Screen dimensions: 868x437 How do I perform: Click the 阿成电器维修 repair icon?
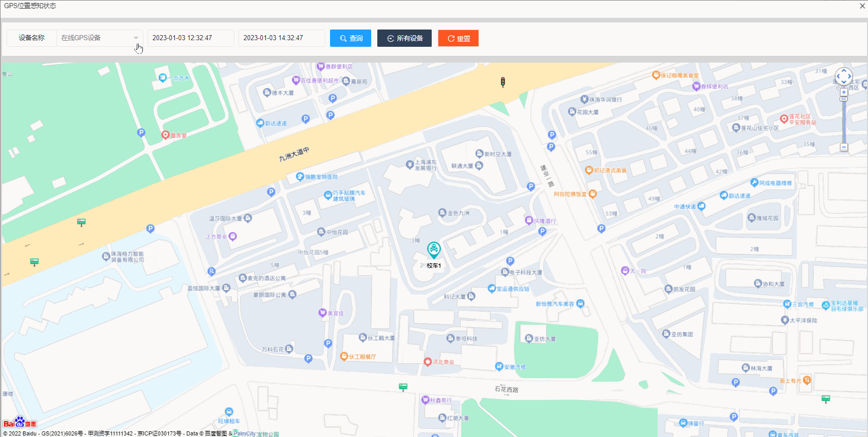[755, 183]
